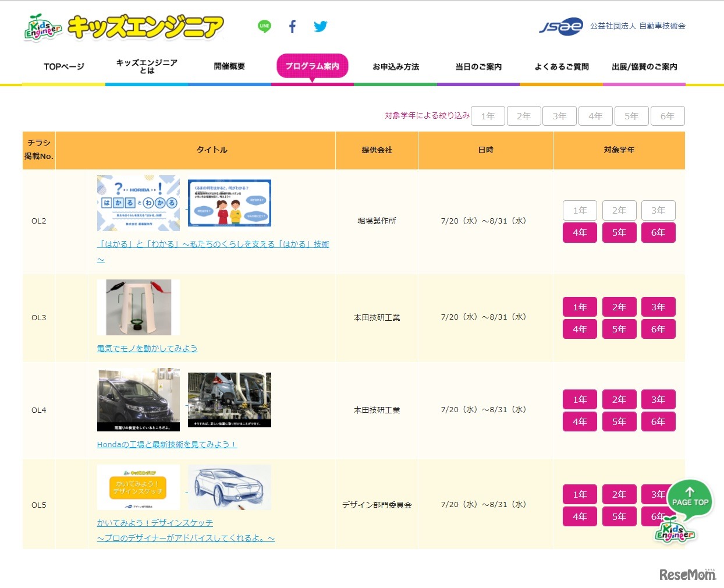
Task: Click 1年 badge in OL3 row
Action: (x=580, y=307)
